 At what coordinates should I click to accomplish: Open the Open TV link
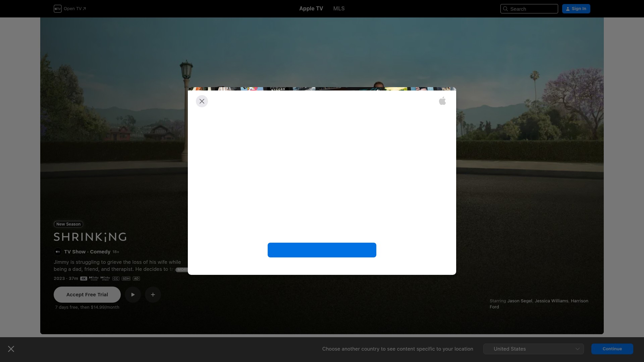75,9
